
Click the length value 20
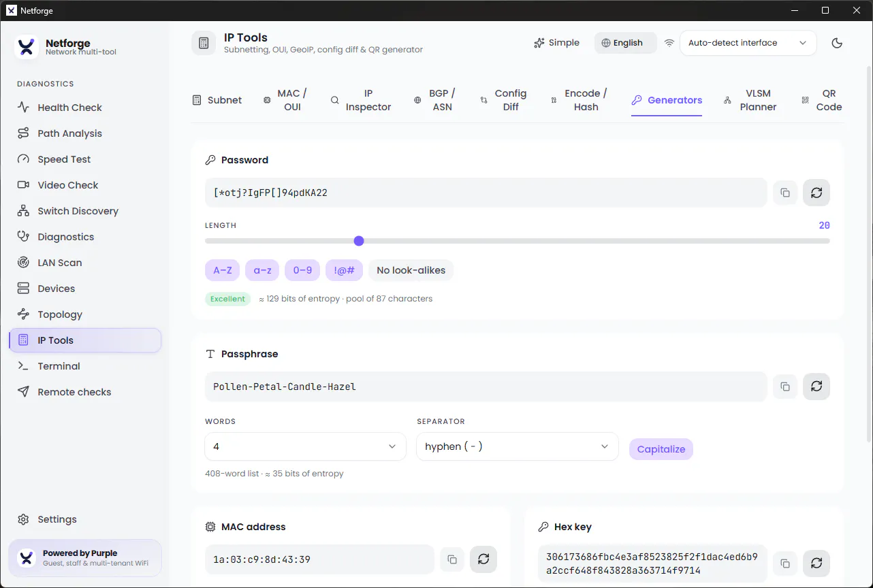(824, 225)
